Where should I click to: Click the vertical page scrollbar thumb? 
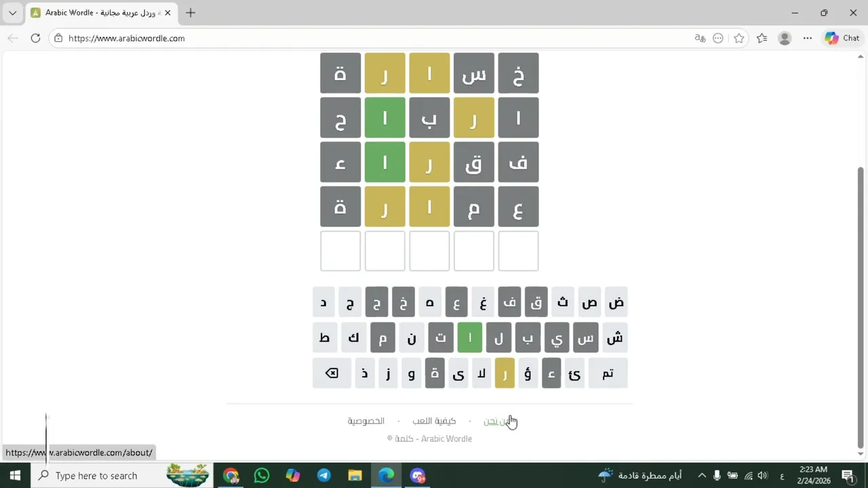[x=861, y=307]
